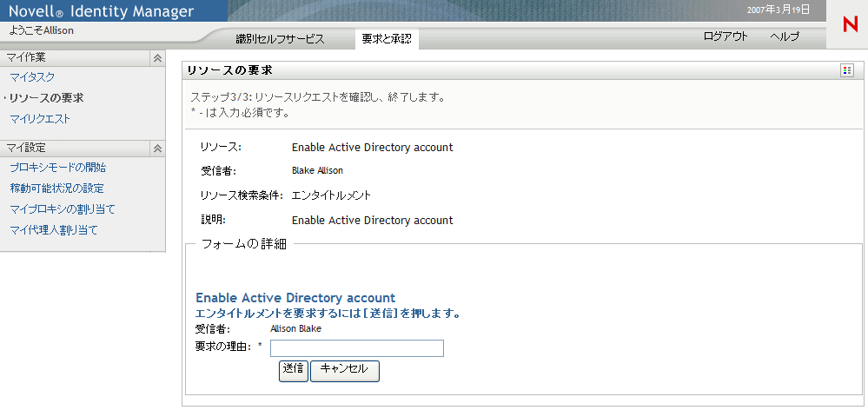The height and width of the screenshot is (410, 868).
Task: Select the 要求と承認 tab
Action: (x=388, y=39)
